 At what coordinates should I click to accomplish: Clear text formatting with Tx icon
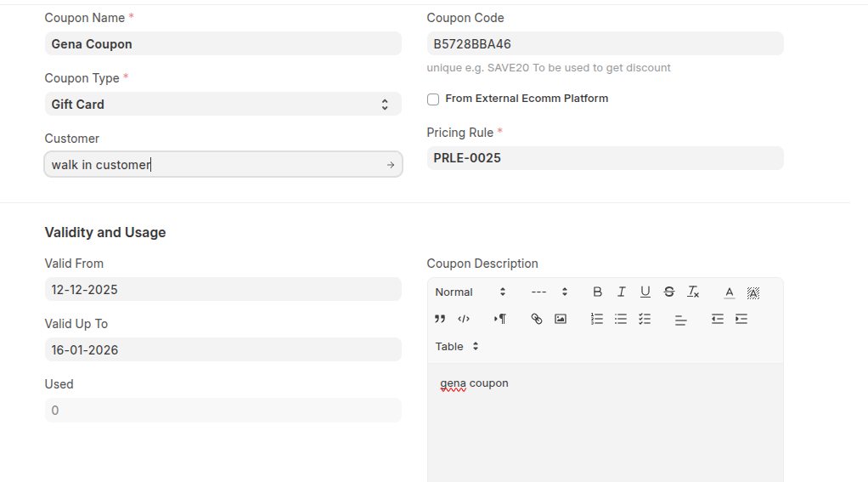point(693,292)
